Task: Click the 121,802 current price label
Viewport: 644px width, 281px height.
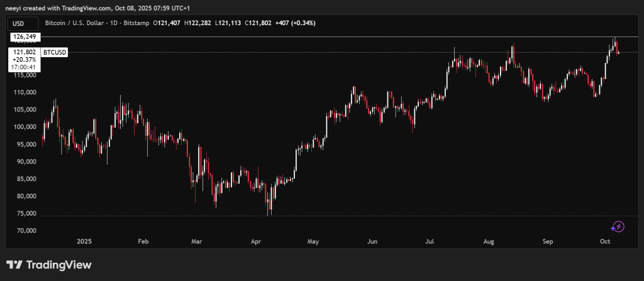Action: 23,53
